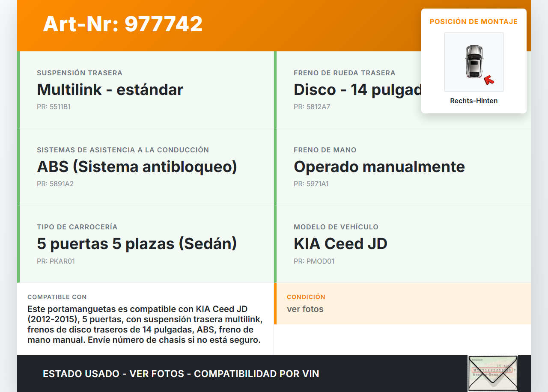This screenshot has height=392, width=548.
Task: Click the 'SUSPENSIÓN TRASERA' label
Action: tap(80, 73)
